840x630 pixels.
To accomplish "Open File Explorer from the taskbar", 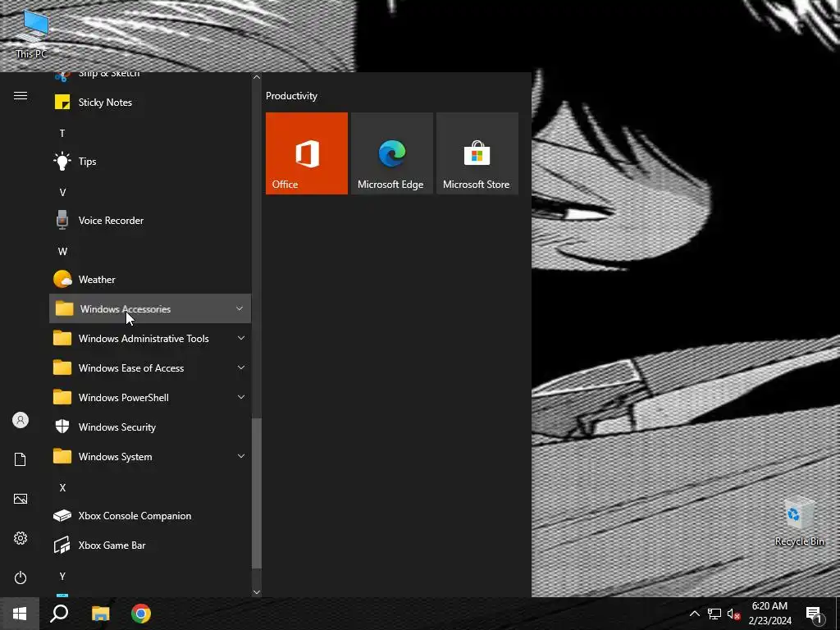I will pyautogui.click(x=100, y=614).
